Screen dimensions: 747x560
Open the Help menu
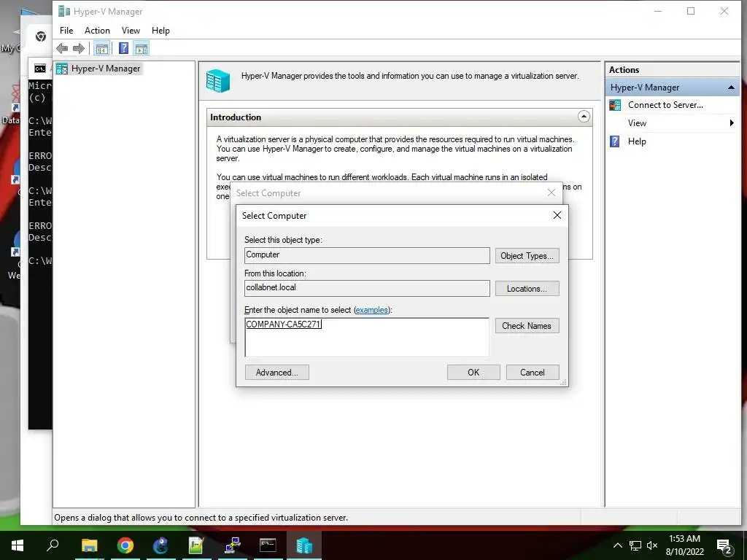pos(160,31)
